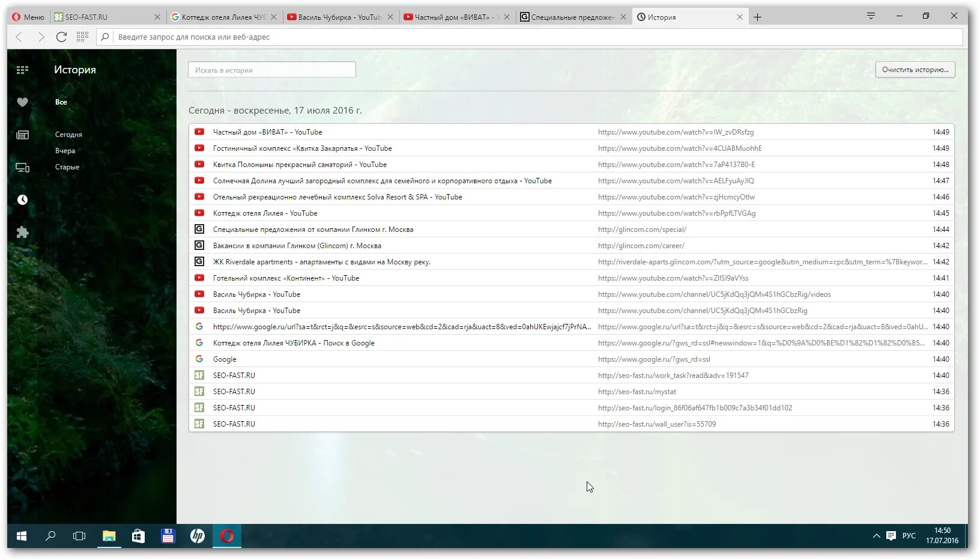Select the History clock icon in sidebar

click(22, 200)
